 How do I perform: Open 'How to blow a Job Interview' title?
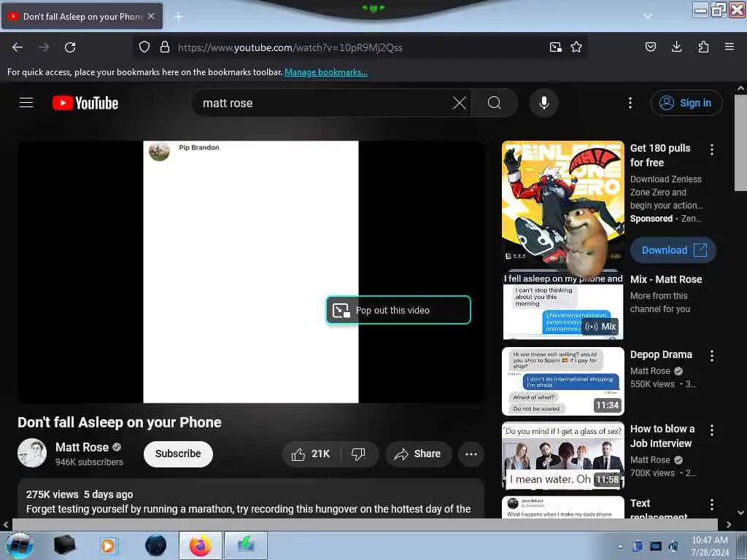tap(662, 436)
